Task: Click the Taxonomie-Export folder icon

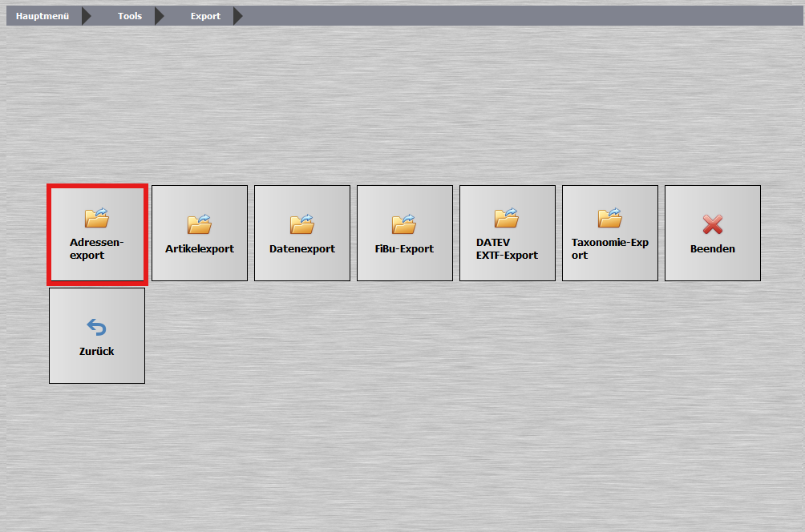Action: coord(609,218)
